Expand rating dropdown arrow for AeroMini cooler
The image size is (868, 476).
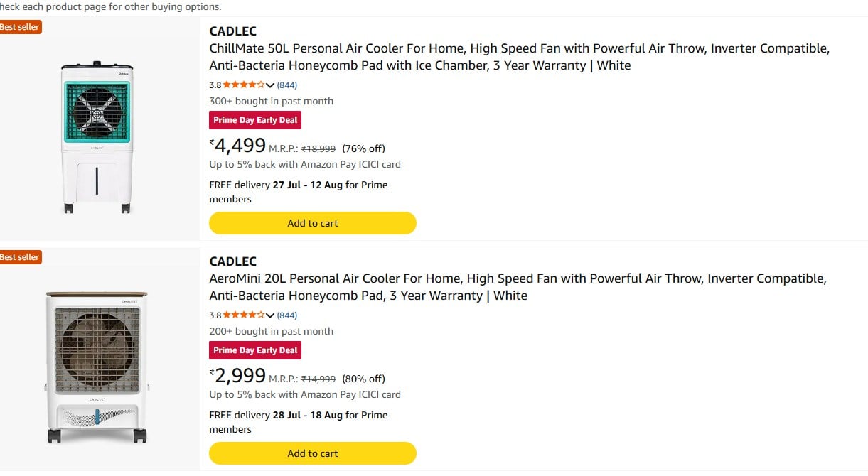click(x=270, y=315)
